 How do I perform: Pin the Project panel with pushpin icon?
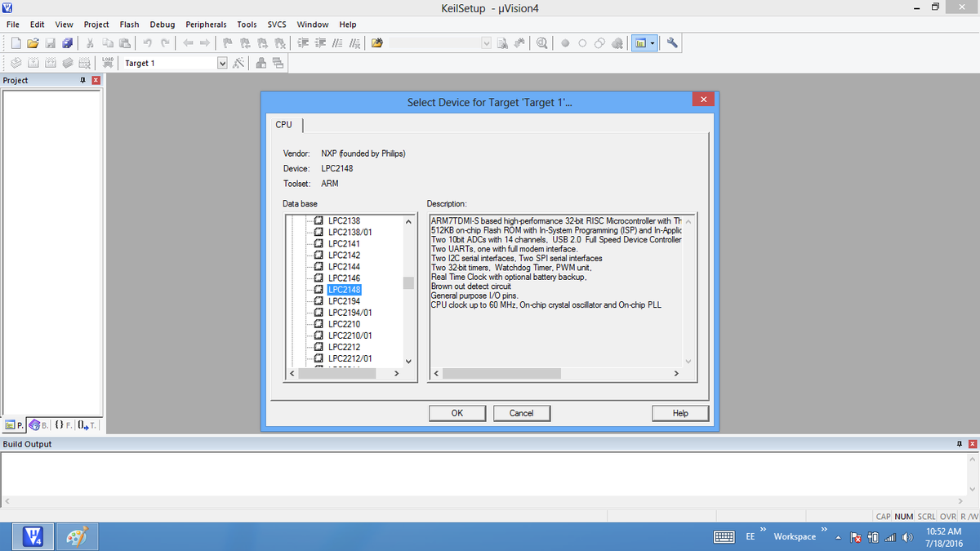(82, 80)
